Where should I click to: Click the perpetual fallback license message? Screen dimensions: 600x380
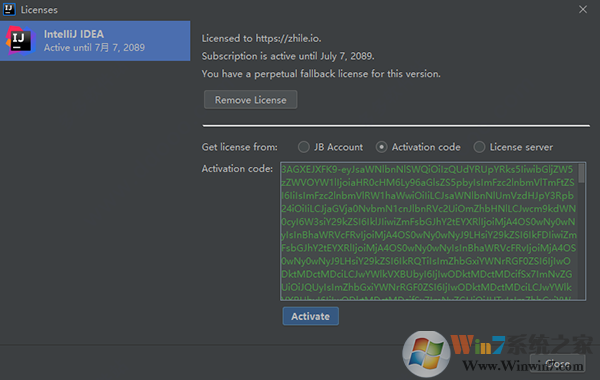pos(321,74)
